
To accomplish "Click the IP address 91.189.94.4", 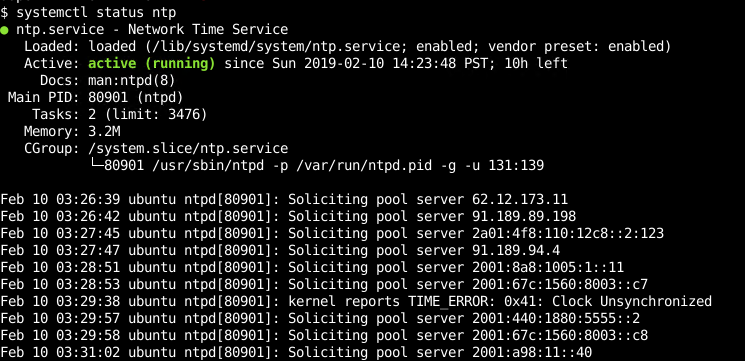I will [x=516, y=250].
